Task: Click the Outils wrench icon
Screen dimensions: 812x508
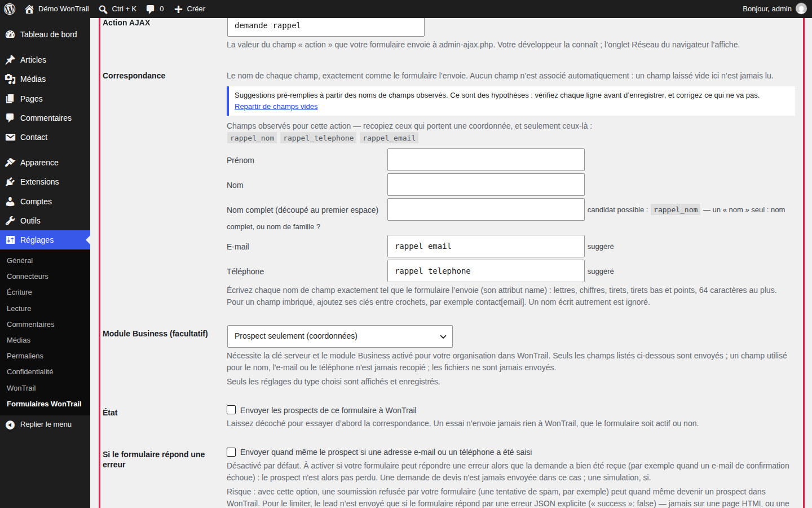Action: [10, 221]
